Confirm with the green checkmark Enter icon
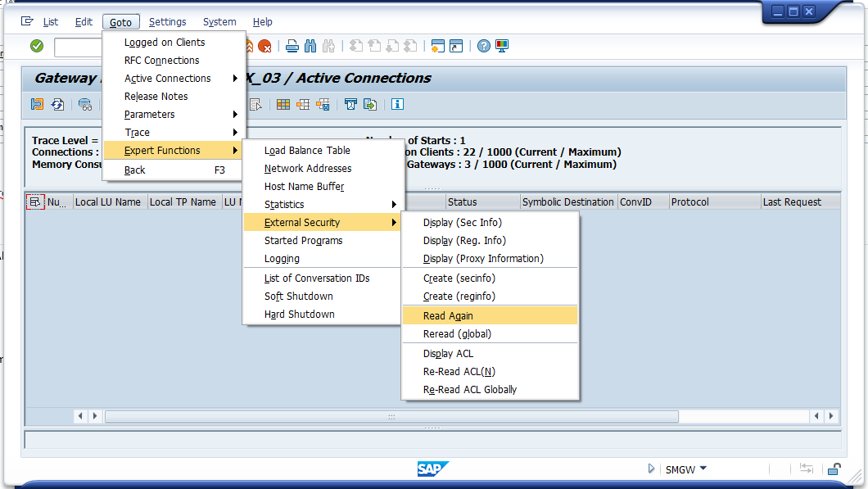 36,46
